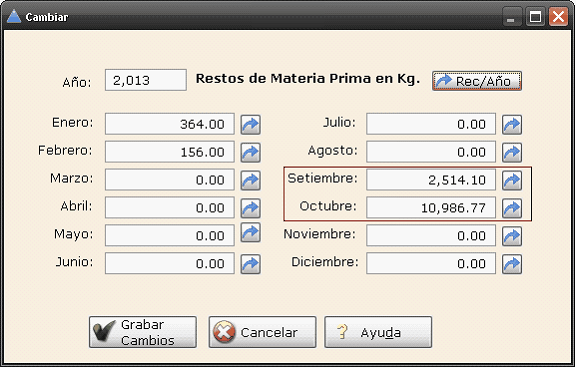577x368 pixels.
Task: Select the Mayo value field
Action: pyautogui.click(x=170, y=236)
